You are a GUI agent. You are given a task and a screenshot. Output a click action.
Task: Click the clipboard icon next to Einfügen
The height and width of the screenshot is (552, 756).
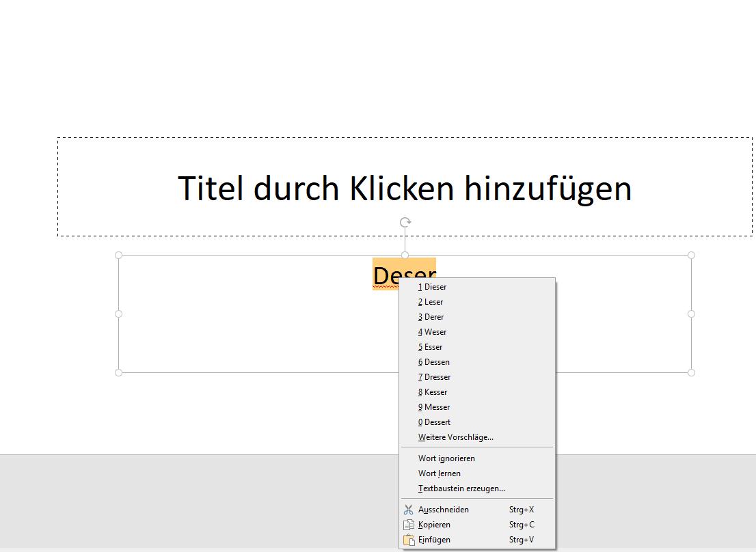[407, 539]
